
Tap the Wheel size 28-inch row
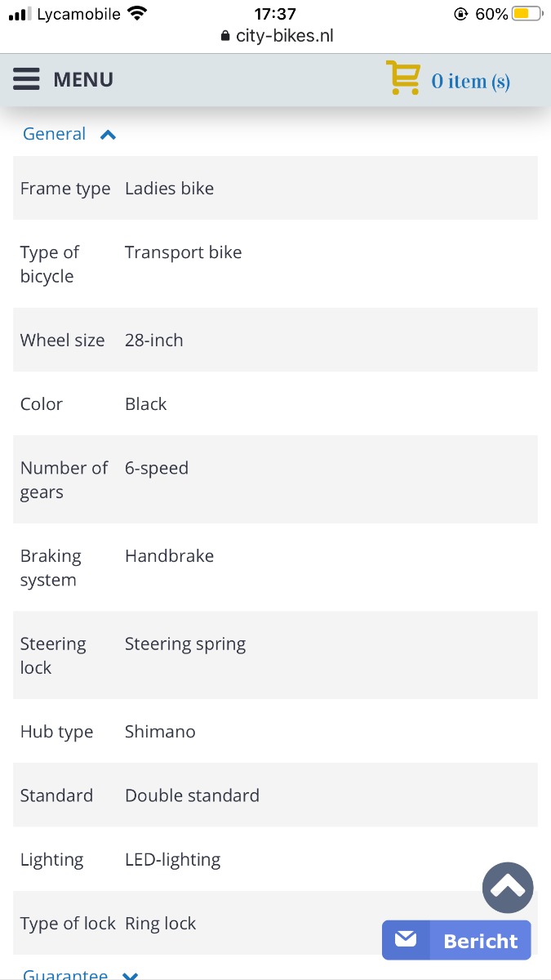pyautogui.click(x=275, y=341)
